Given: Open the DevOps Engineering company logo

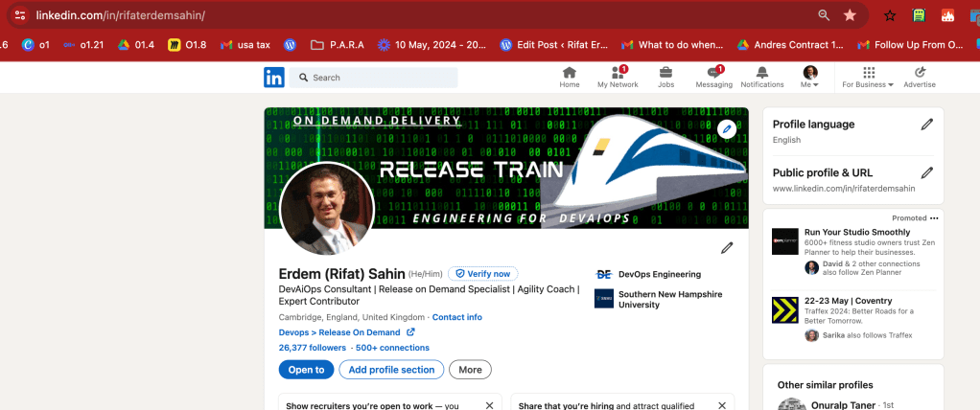Looking at the screenshot, I should coord(604,274).
